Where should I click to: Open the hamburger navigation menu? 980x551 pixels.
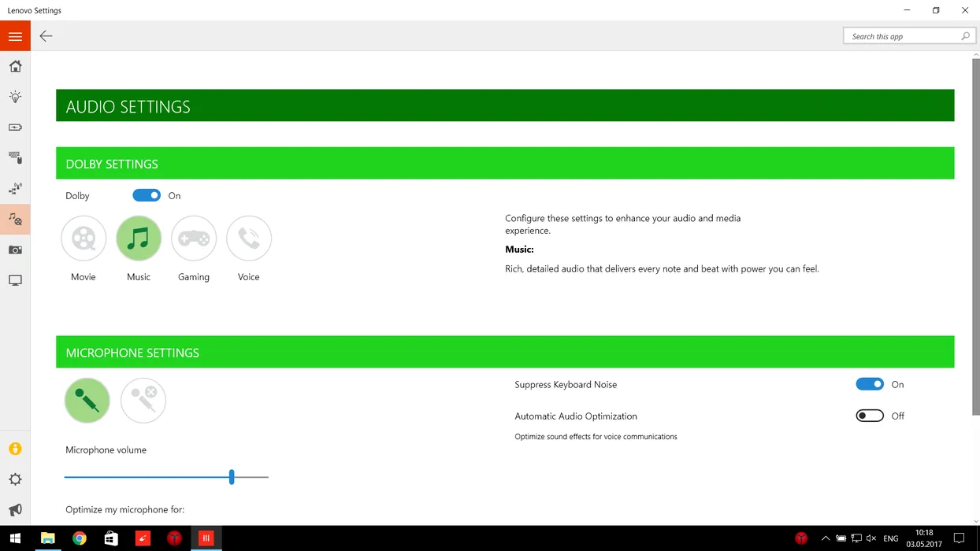[x=15, y=36]
